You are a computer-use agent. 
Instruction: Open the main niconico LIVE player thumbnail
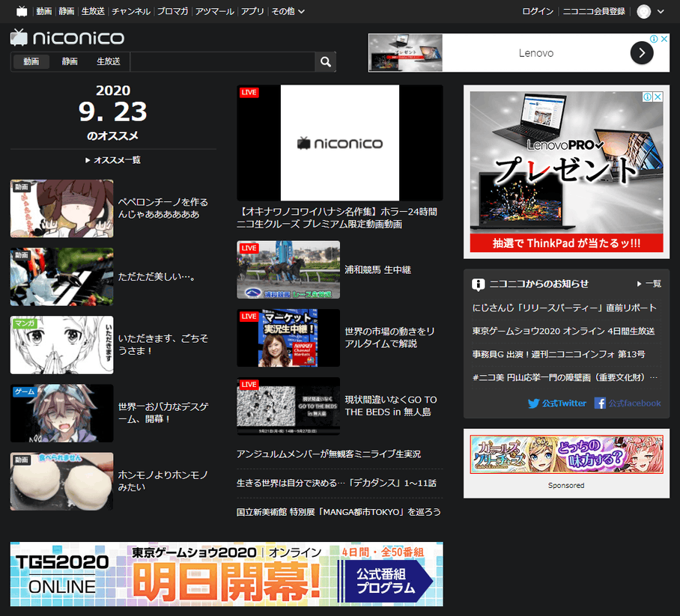(x=340, y=143)
